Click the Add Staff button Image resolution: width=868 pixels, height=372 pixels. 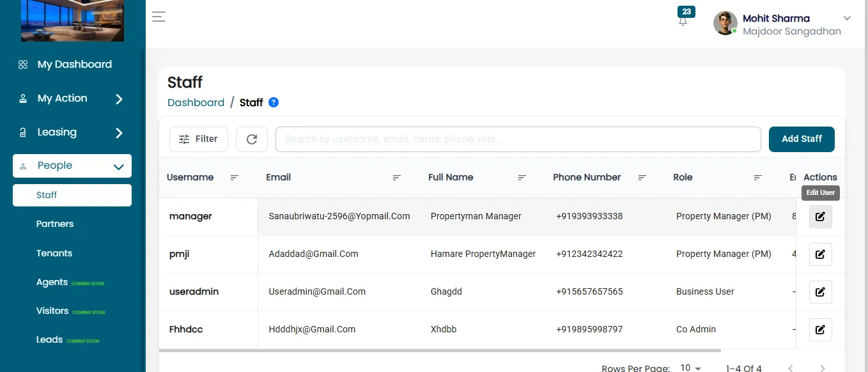[x=802, y=139]
